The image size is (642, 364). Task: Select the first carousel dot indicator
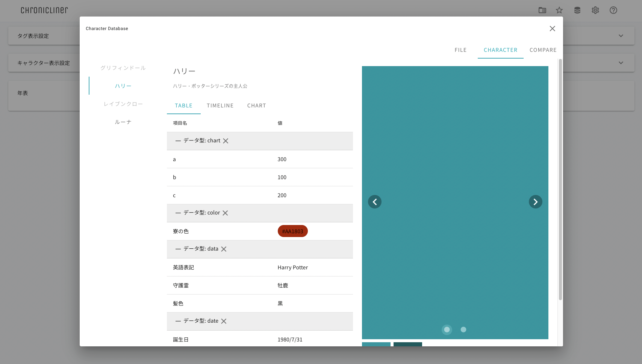click(447, 329)
